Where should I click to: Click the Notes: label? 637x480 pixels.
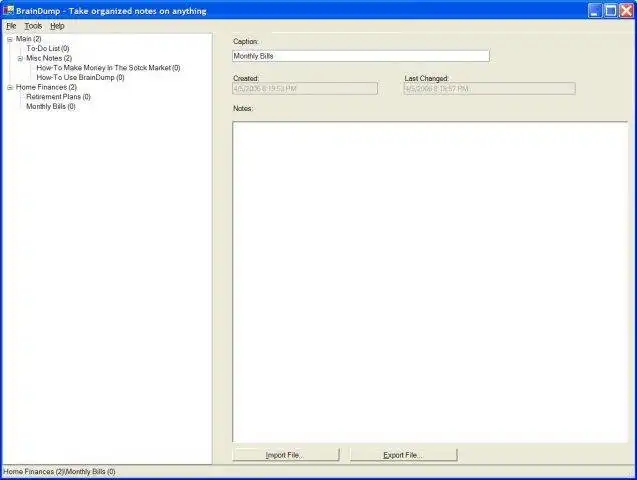click(x=243, y=108)
